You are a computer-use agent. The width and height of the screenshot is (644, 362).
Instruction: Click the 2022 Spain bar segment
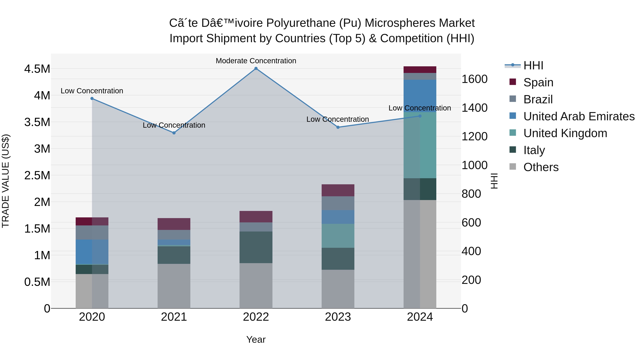(256, 217)
